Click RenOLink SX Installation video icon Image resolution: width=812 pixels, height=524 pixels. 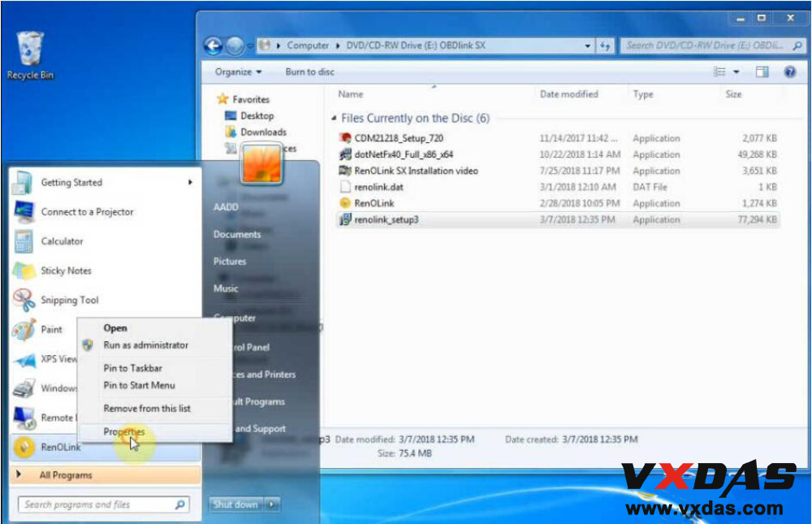(345, 171)
